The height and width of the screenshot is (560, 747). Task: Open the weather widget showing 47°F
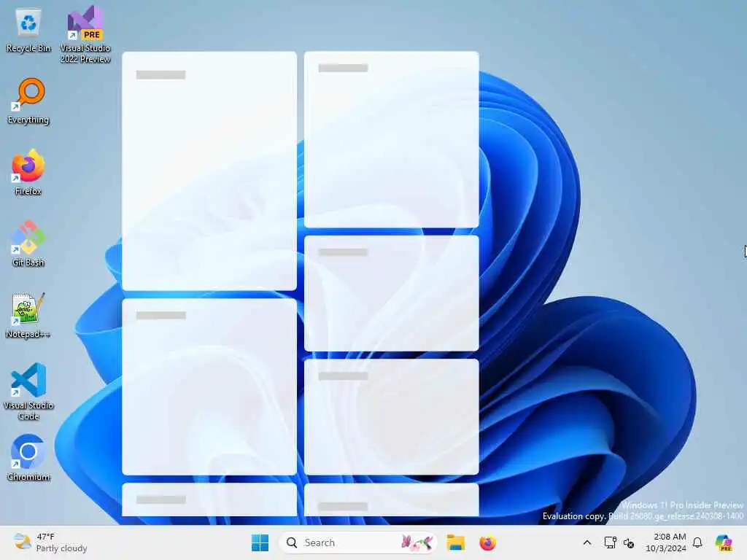tap(50, 542)
